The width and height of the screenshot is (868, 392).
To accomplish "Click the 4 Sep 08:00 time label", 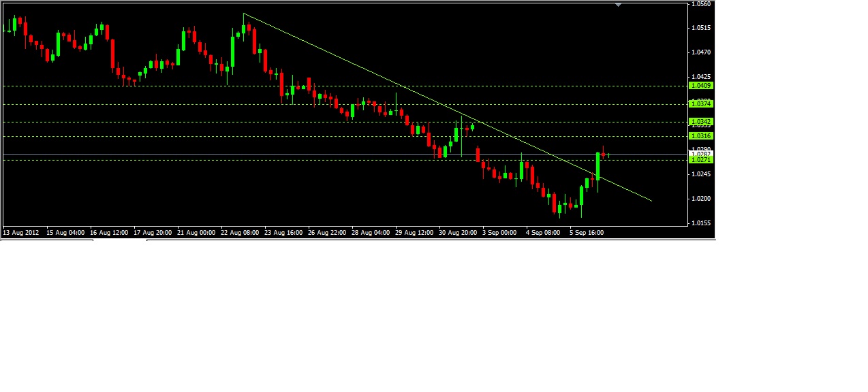I will point(543,233).
